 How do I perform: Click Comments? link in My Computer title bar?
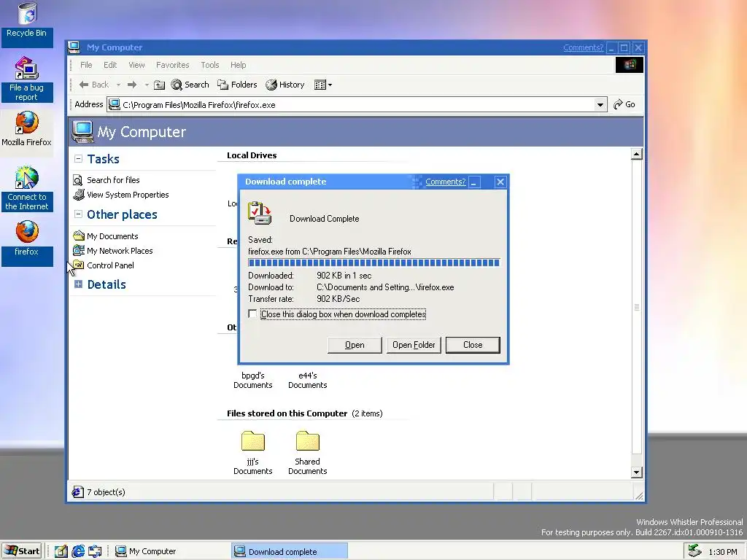[583, 47]
